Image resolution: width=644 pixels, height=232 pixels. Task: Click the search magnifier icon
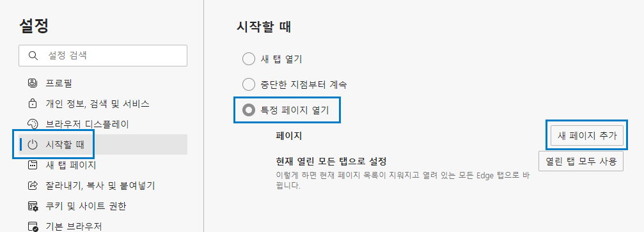[33, 56]
